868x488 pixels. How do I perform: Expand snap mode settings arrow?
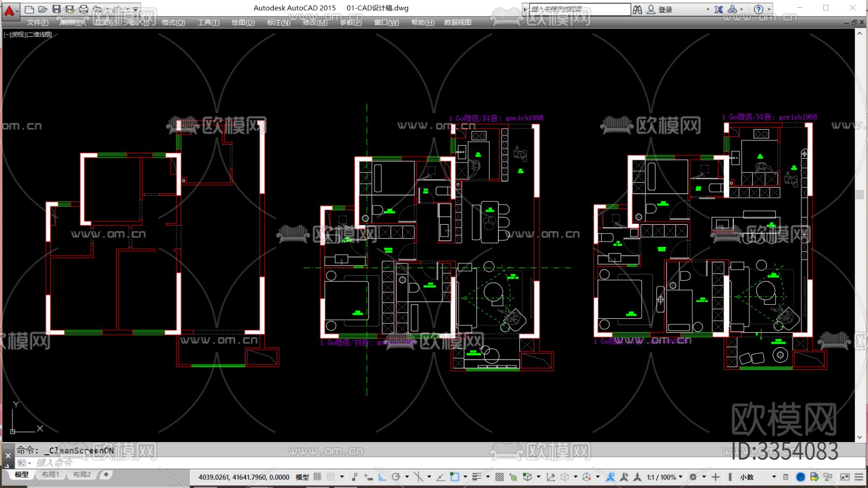[x=342, y=477]
